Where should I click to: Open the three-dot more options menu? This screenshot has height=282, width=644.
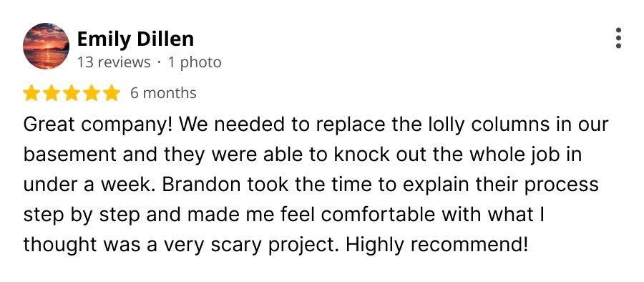click(618, 38)
